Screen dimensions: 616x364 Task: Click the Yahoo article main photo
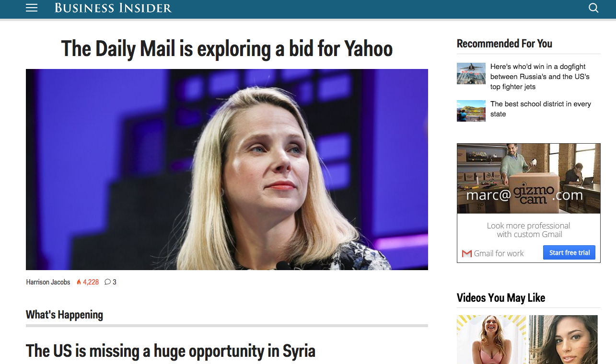click(x=227, y=170)
